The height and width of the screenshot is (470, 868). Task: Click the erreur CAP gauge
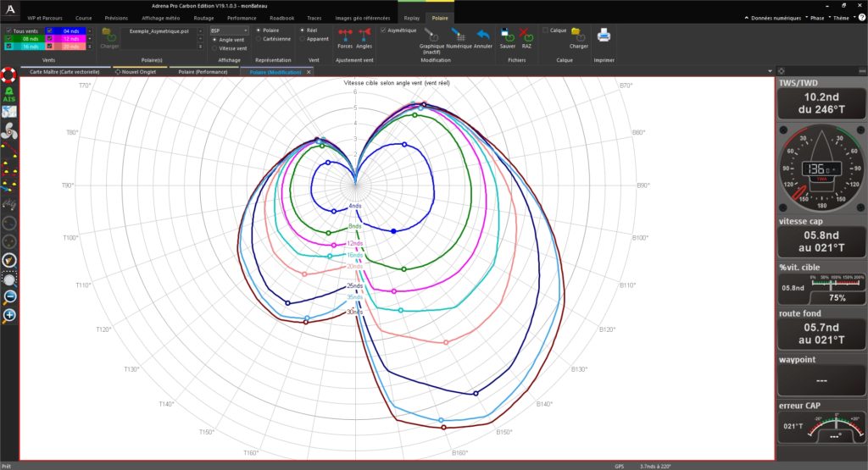coord(821,427)
